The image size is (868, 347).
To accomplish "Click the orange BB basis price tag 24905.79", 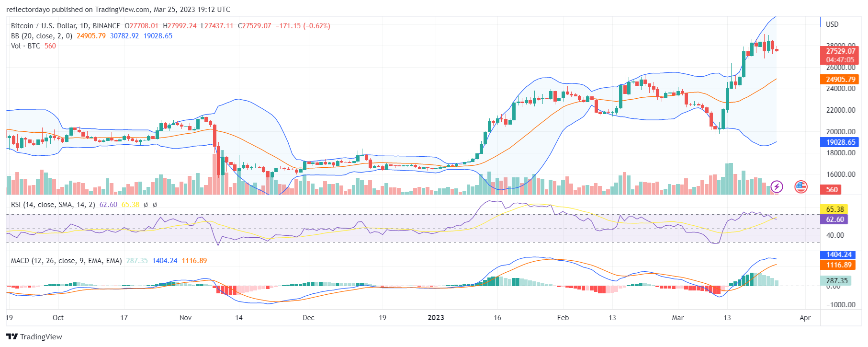I will tap(840, 80).
